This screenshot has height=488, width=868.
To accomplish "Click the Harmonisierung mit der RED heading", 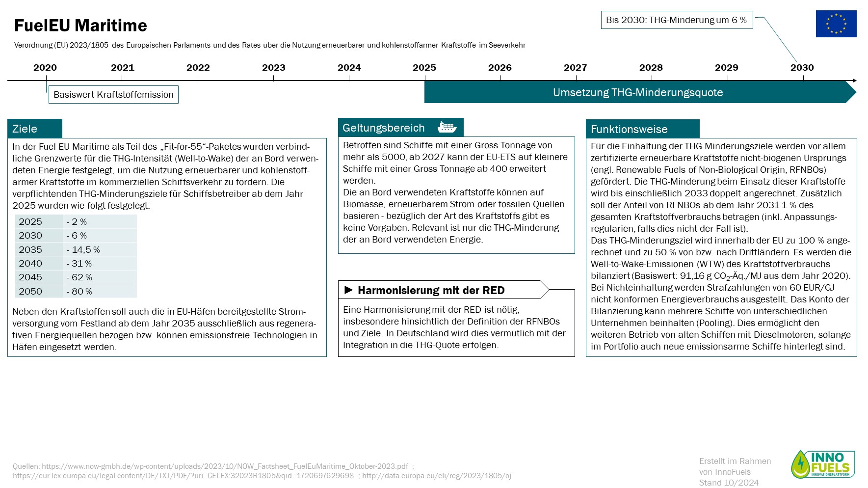I will pyautogui.click(x=431, y=290).
